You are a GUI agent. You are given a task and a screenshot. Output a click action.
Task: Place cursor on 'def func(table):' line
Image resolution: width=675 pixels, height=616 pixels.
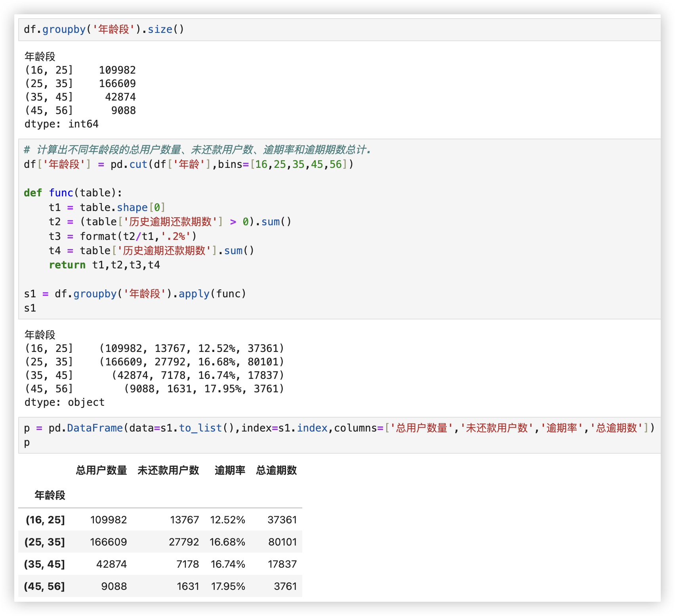[x=73, y=193]
